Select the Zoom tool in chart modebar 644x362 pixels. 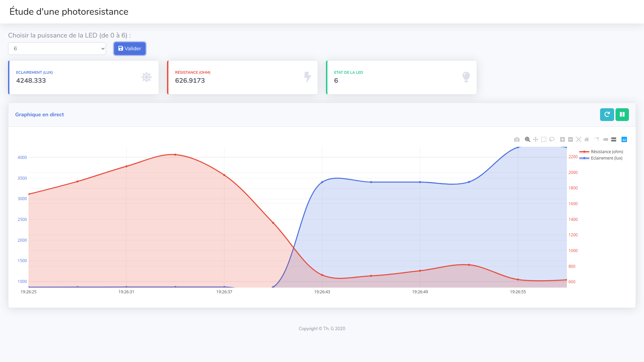pos(527,139)
